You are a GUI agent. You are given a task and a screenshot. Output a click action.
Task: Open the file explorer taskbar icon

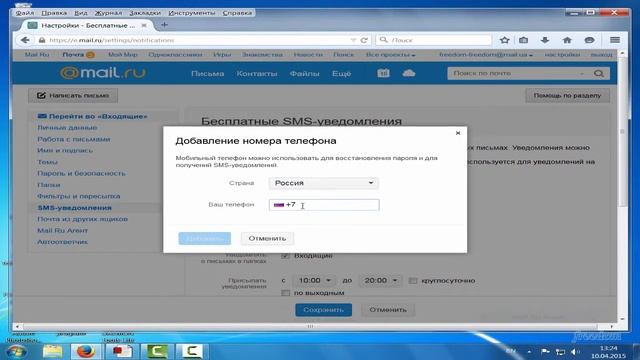[52, 351]
